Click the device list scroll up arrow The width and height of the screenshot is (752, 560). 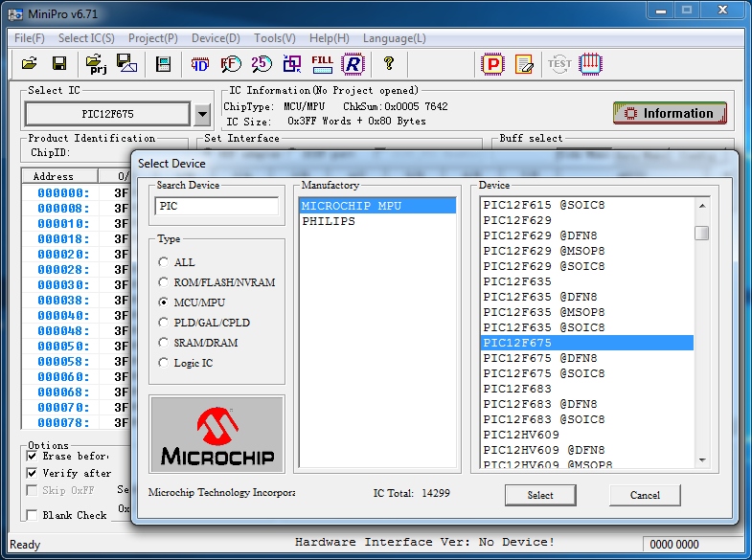tap(702, 206)
